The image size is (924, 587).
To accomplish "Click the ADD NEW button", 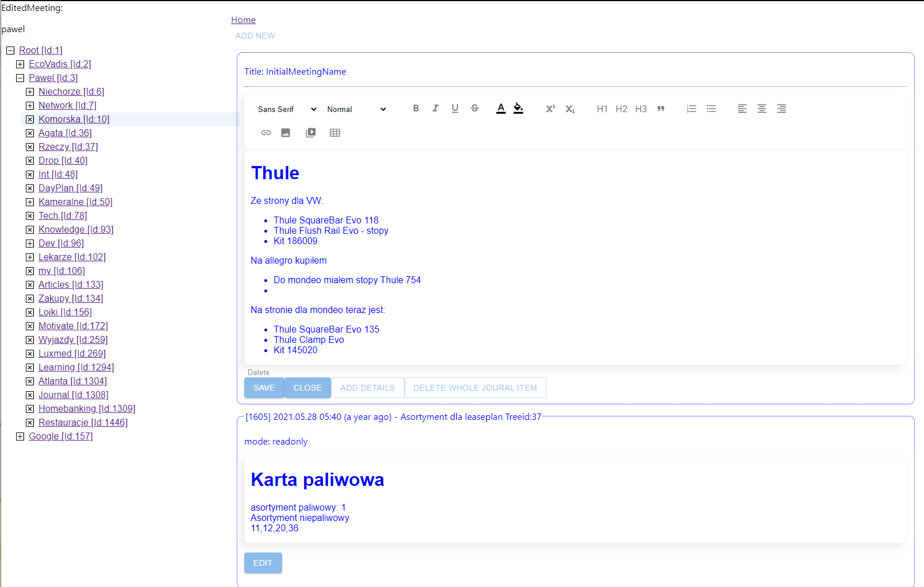I will coord(255,36).
